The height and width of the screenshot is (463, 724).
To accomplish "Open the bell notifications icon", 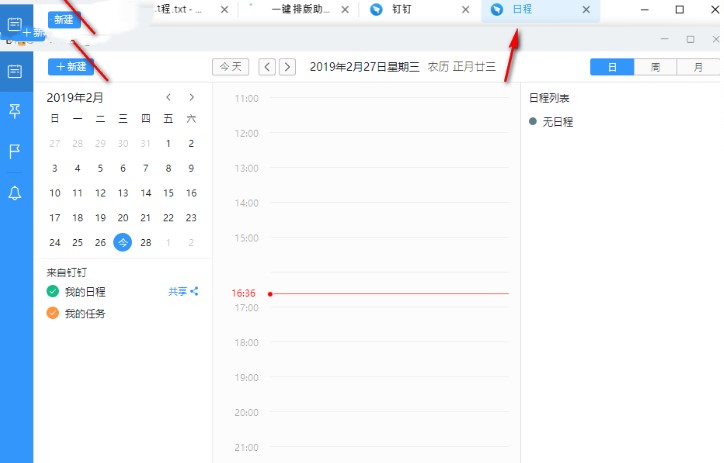I will click(15, 193).
